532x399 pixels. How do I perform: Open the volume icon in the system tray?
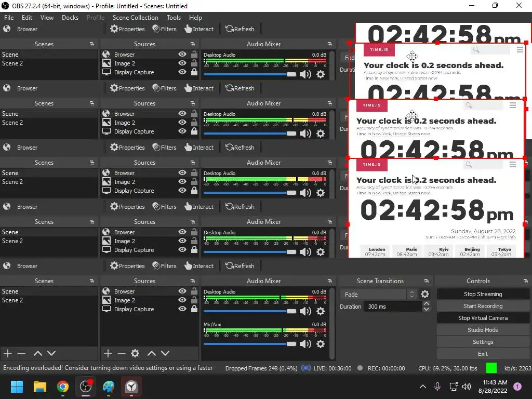(467, 387)
